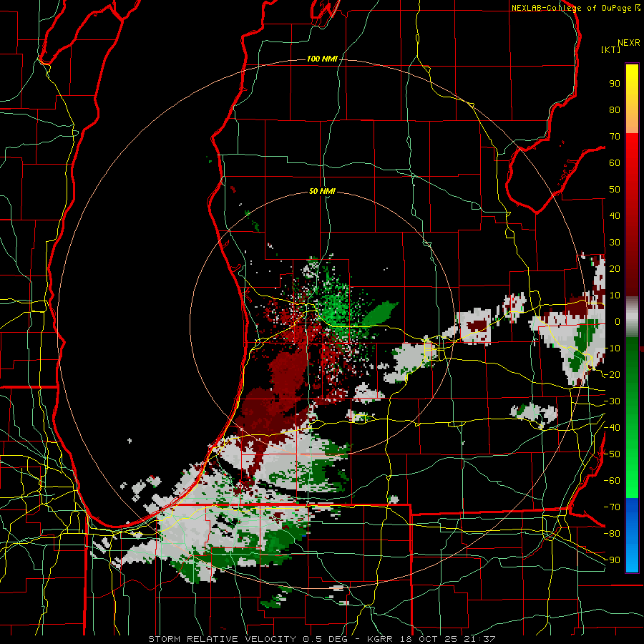Click the "18 OCT 25" date in the caption
The height and width of the screenshot is (644, 644).
428,639
